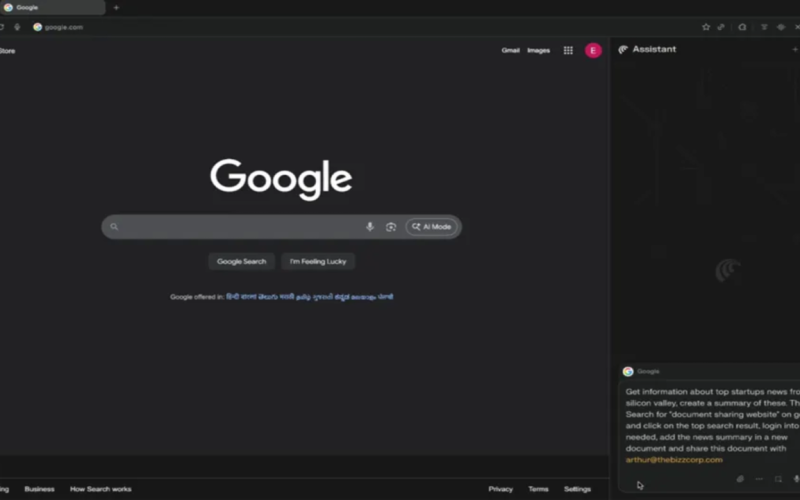Click the Assistant panel title
This screenshot has height=500, width=800.
coord(654,49)
